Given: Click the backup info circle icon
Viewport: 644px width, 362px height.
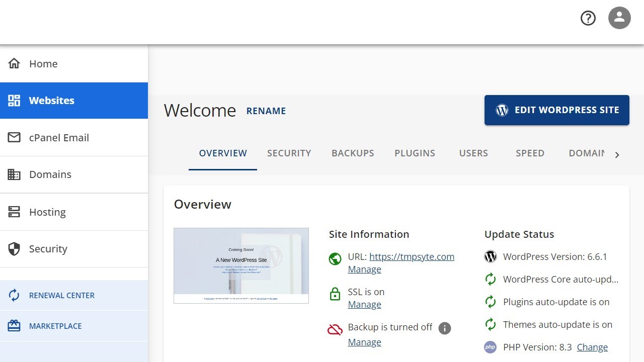Looking at the screenshot, I should (x=445, y=328).
